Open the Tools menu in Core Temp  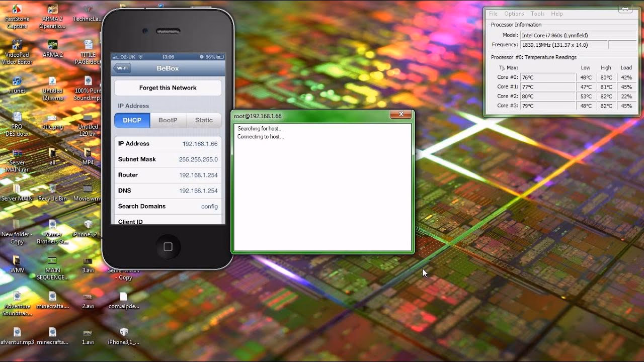click(537, 14)
